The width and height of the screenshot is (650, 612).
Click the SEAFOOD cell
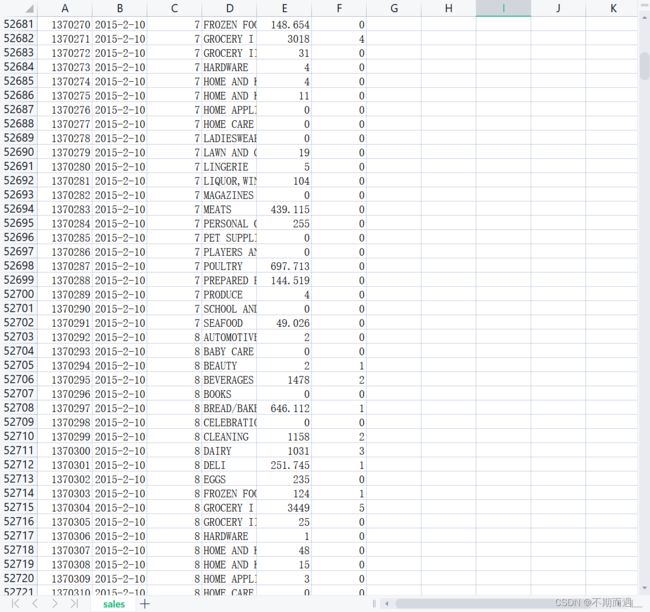pos(229,323)
